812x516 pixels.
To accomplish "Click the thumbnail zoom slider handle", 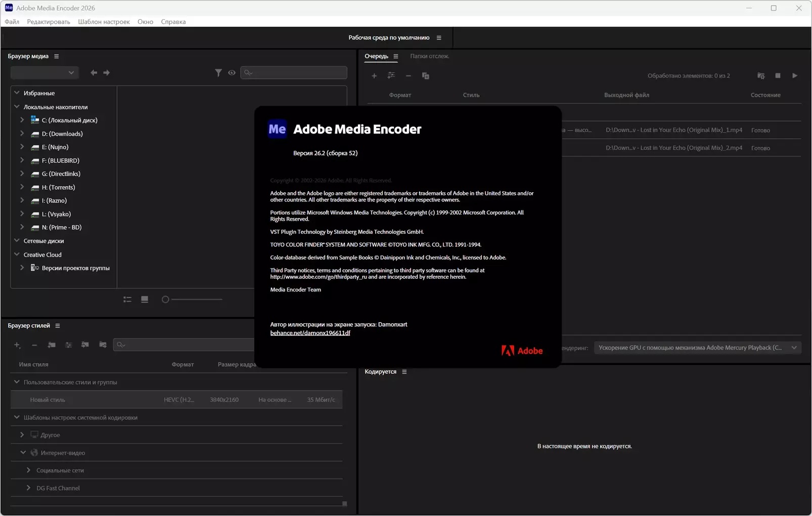I will 165,299.
